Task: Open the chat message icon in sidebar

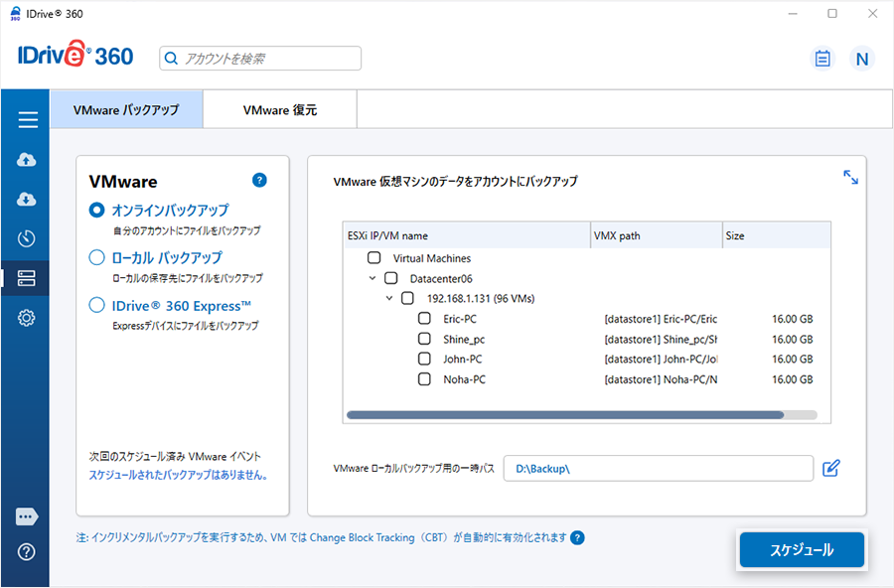Action: point(27,517)
